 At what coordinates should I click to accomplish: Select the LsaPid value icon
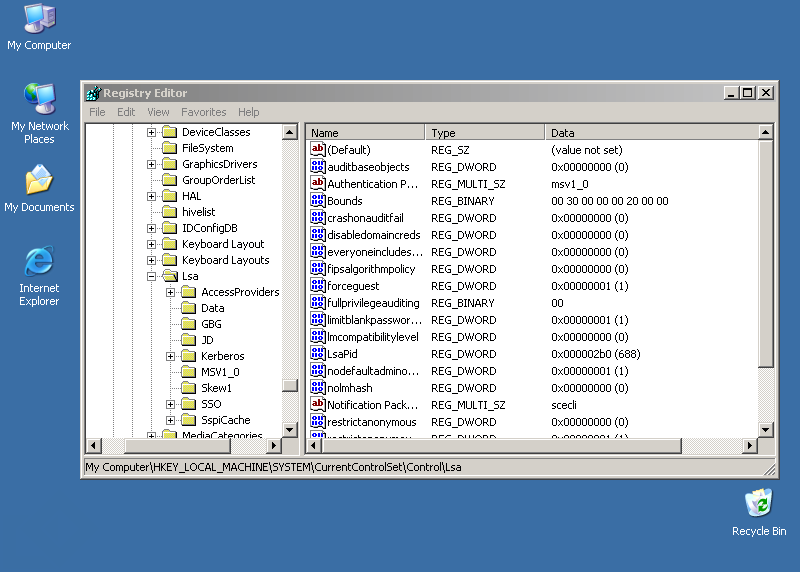[x=317, y=354]
